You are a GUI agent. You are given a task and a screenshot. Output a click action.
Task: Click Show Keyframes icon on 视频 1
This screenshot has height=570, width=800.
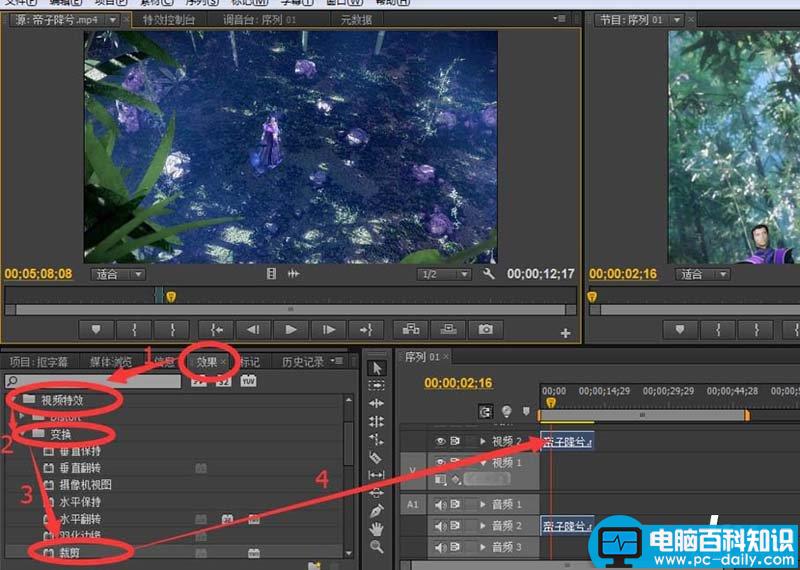click(x=457, y=480)
